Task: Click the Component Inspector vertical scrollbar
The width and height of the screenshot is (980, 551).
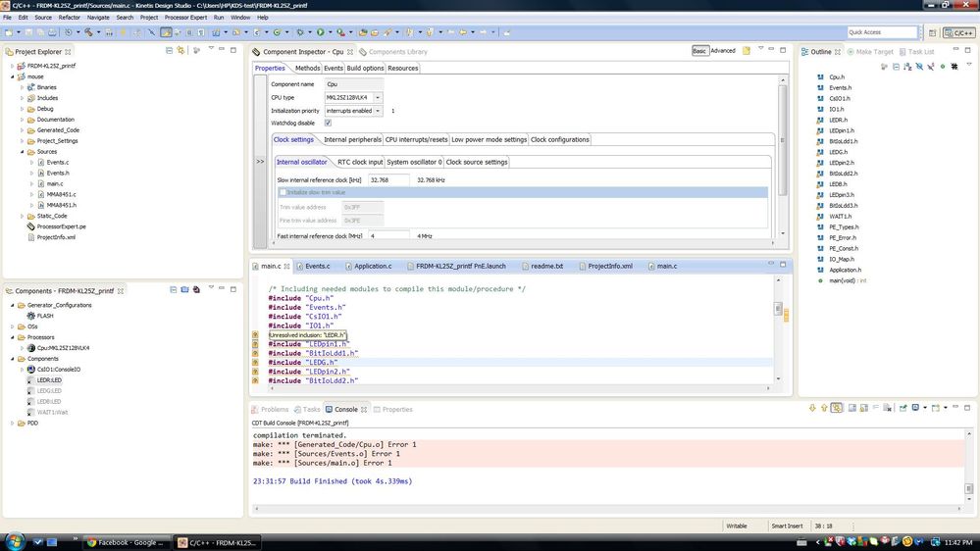Action: (x=782, y=157)
